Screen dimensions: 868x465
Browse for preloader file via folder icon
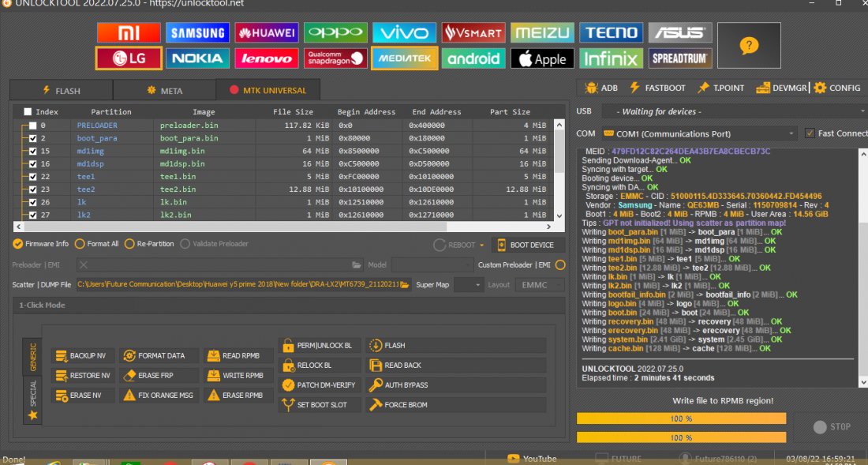point(357,265)
